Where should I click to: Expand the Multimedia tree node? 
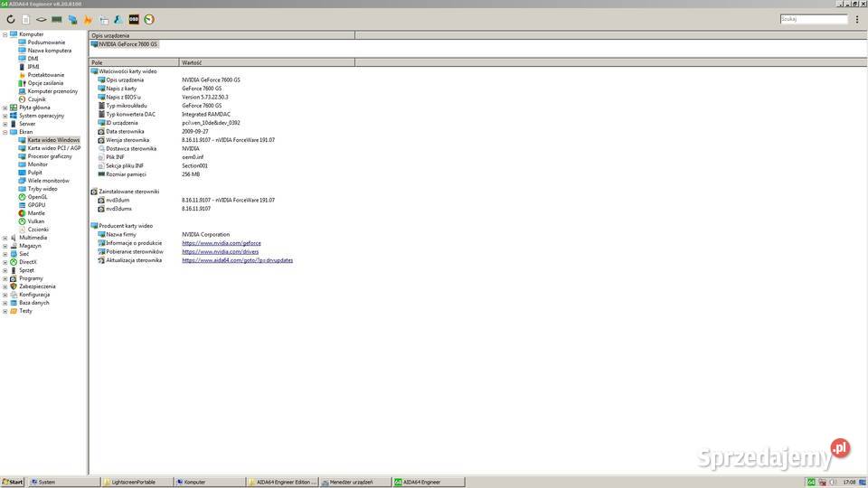tap(5, 238)
